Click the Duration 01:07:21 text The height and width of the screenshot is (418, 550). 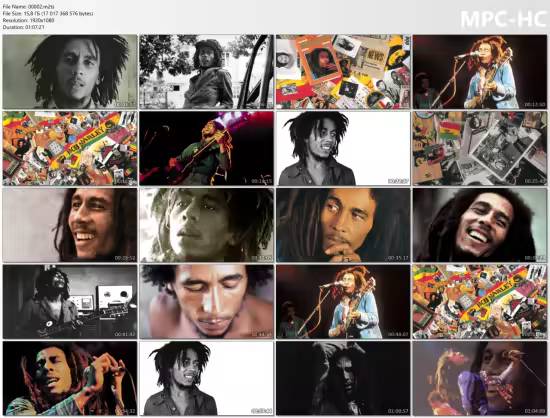[x=24, y=27]
